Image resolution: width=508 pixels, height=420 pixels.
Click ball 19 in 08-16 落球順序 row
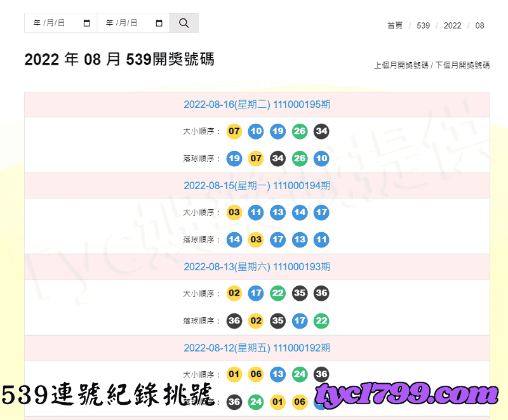pos(234,159)
